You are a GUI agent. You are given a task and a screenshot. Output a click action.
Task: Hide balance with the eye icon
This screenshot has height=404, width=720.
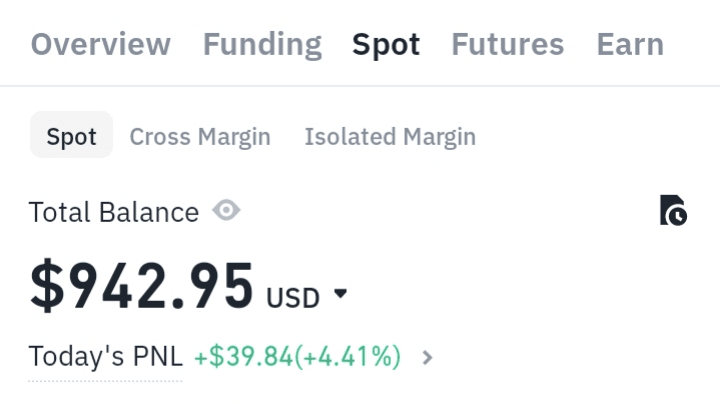click(227, 211)
